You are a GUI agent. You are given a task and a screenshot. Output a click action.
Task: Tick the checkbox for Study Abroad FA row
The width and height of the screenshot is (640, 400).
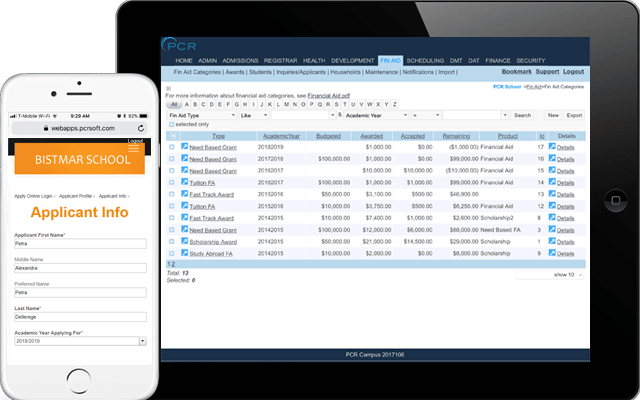click(x=171, y=254)
